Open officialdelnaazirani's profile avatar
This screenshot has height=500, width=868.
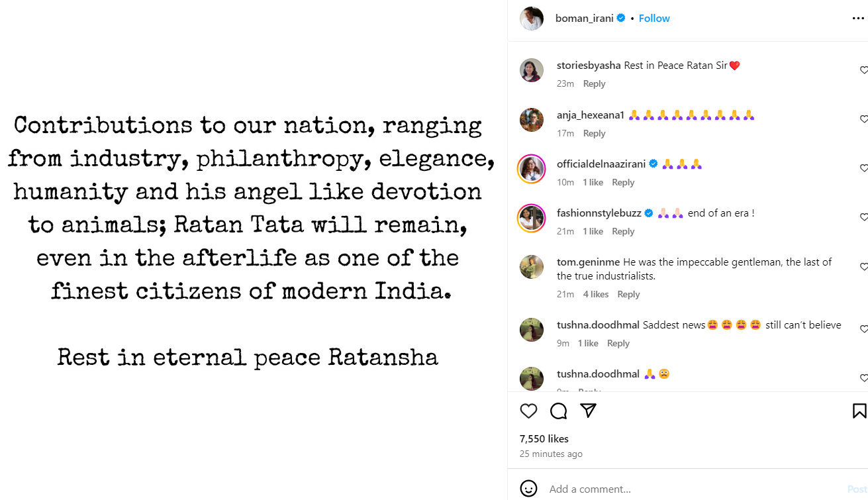(532, 169)
